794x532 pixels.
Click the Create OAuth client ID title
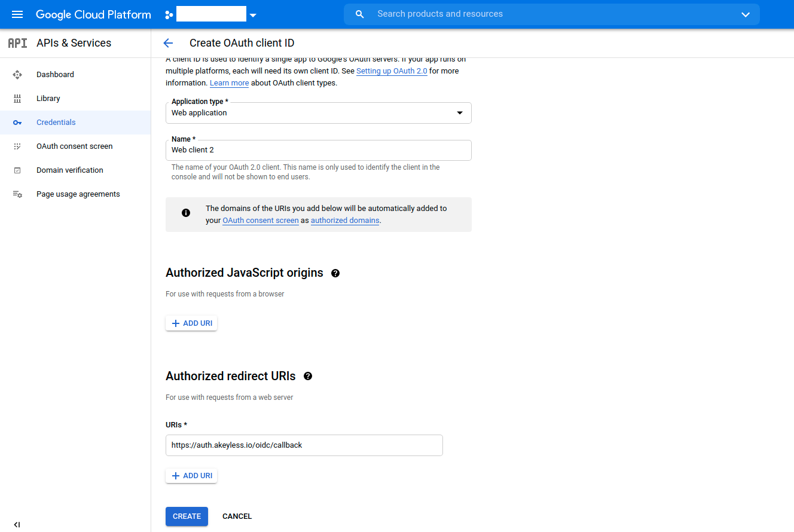(x=242, y=43)
